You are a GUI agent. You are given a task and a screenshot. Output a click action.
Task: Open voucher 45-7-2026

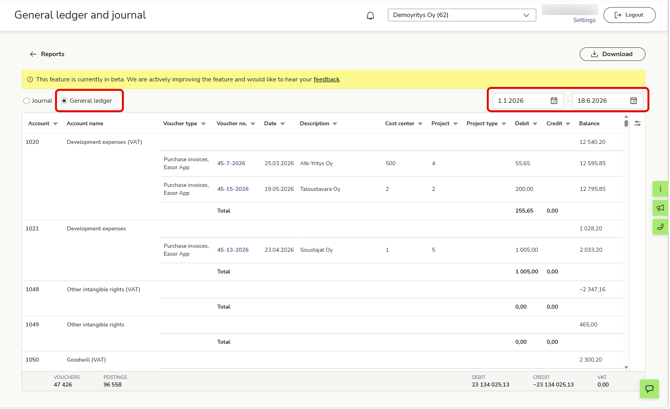[231, 163]
